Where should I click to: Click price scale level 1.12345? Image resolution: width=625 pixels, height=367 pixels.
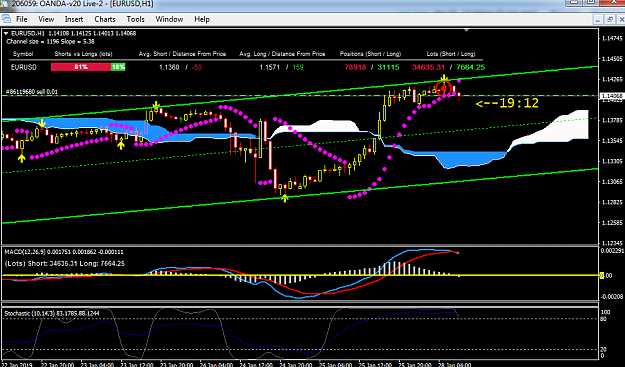611,243
